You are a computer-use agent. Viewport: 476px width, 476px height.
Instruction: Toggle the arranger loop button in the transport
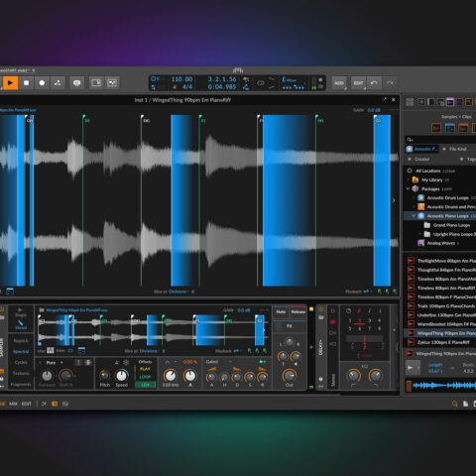click(261, 83)
